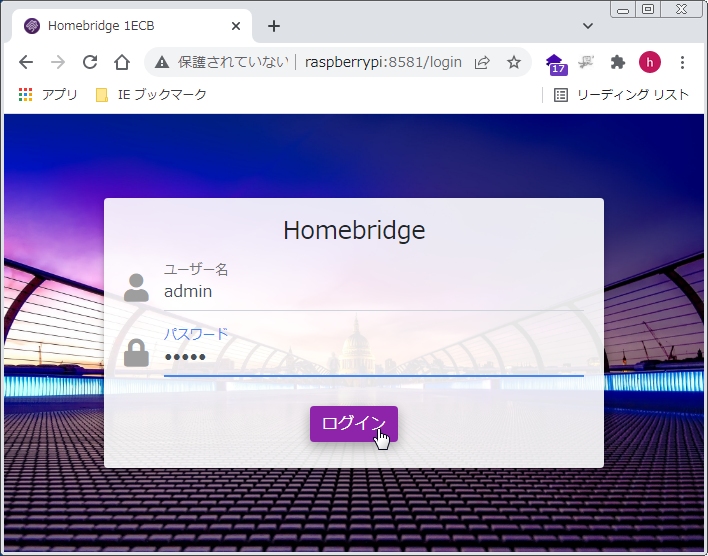
Task: Click the not-secure warning triangle icon
Action: pos(162,62)
